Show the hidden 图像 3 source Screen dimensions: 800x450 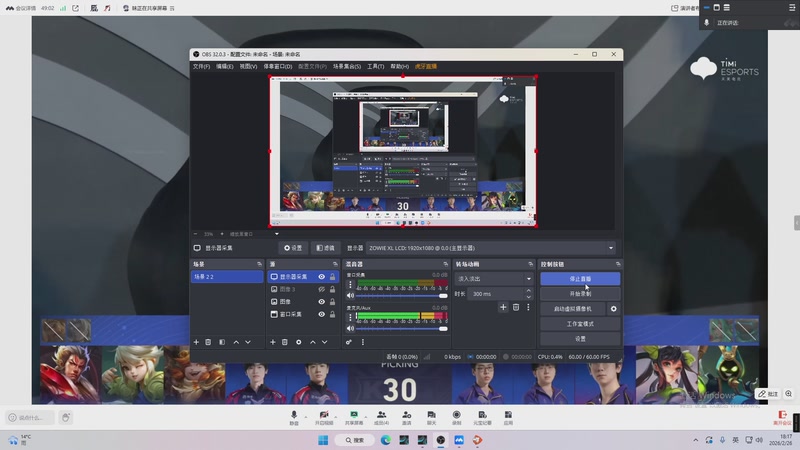point(321,289)
